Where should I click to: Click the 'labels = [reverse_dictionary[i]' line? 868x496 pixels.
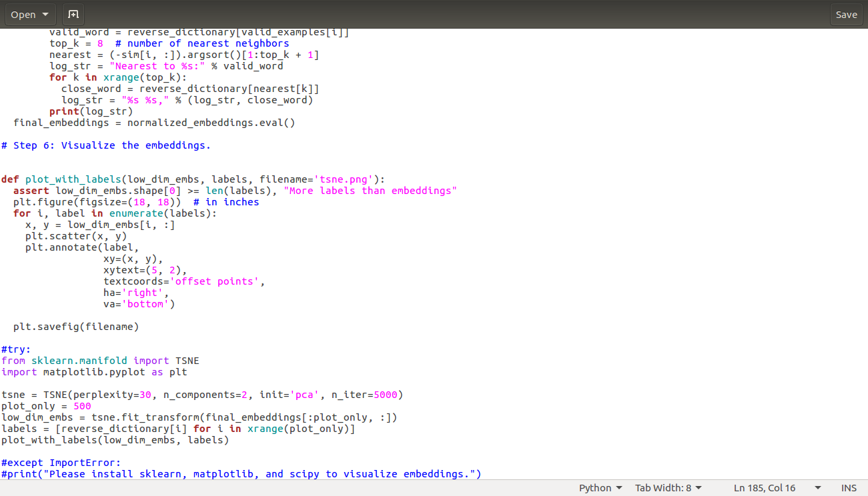coord(178,429)
